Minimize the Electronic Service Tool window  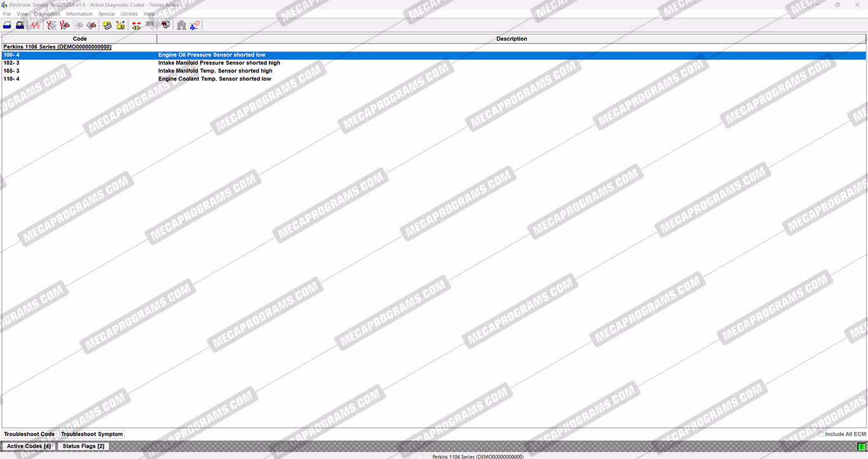pos(818,4)
